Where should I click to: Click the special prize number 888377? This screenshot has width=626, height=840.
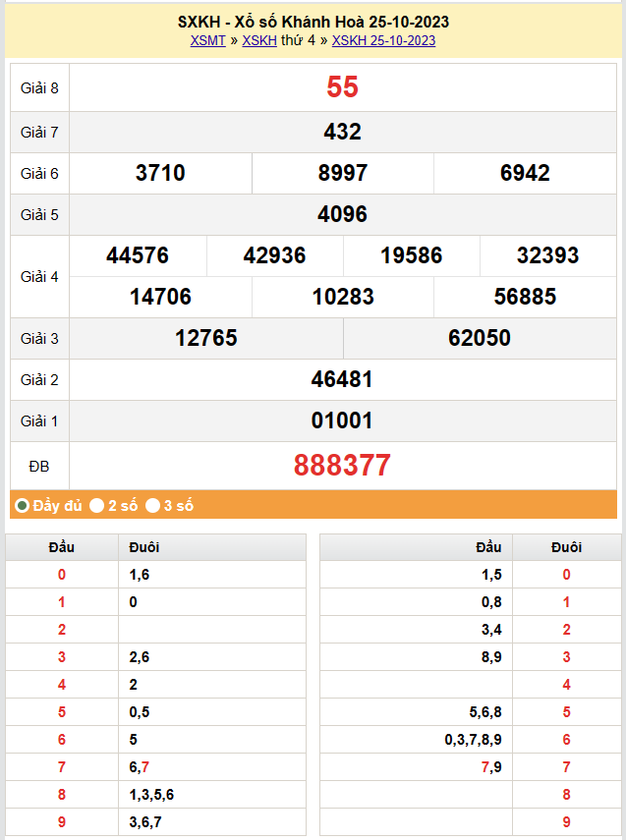[x=342, y=465]
